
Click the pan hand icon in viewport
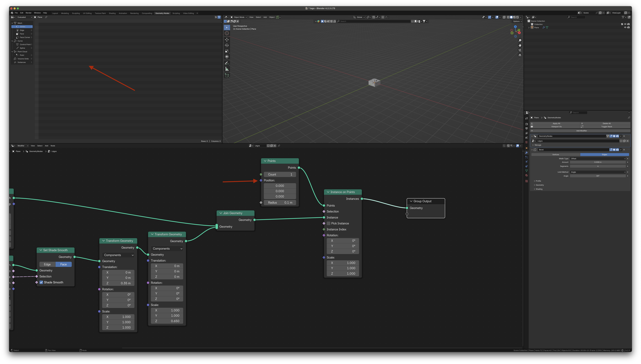click(520, 45)
